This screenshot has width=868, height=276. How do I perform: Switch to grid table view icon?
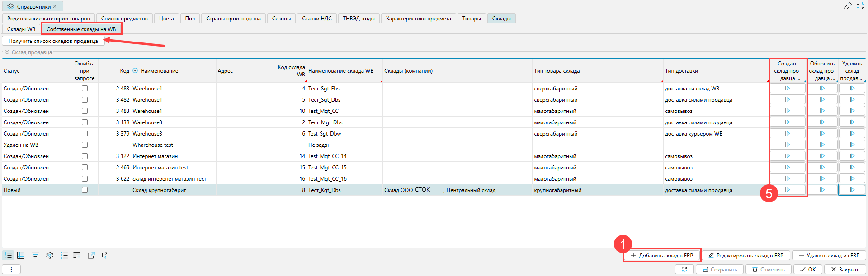coord(21,255)
